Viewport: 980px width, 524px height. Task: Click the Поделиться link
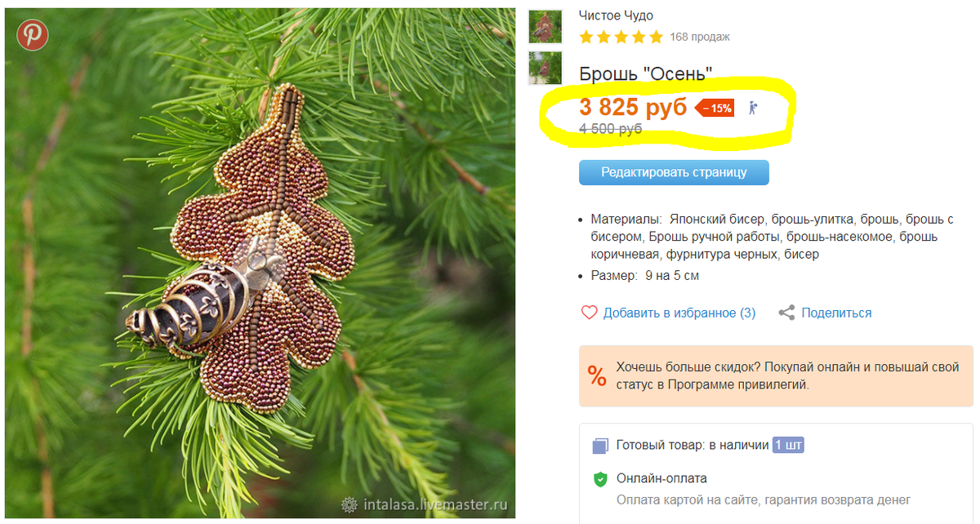point(836,313)
